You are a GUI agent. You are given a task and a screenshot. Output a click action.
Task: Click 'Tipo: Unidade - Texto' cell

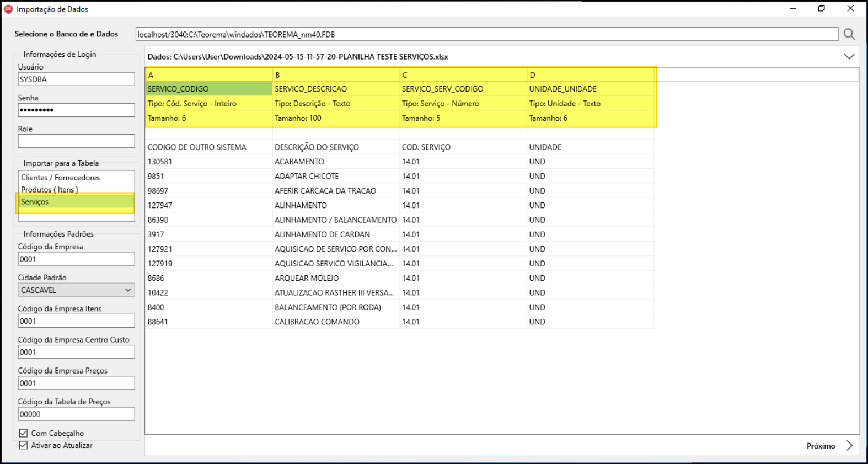pos(591,104)
